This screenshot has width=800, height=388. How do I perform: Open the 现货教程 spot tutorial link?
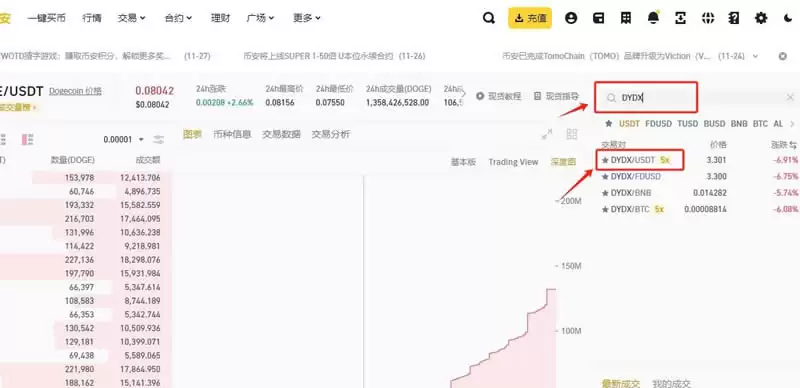(x=498, y=96)
